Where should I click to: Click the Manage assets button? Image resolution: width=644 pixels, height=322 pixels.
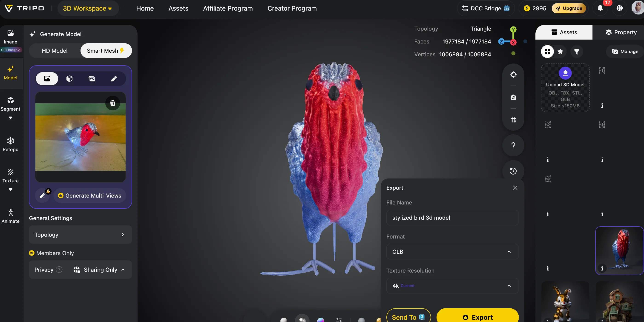[625, 52]
